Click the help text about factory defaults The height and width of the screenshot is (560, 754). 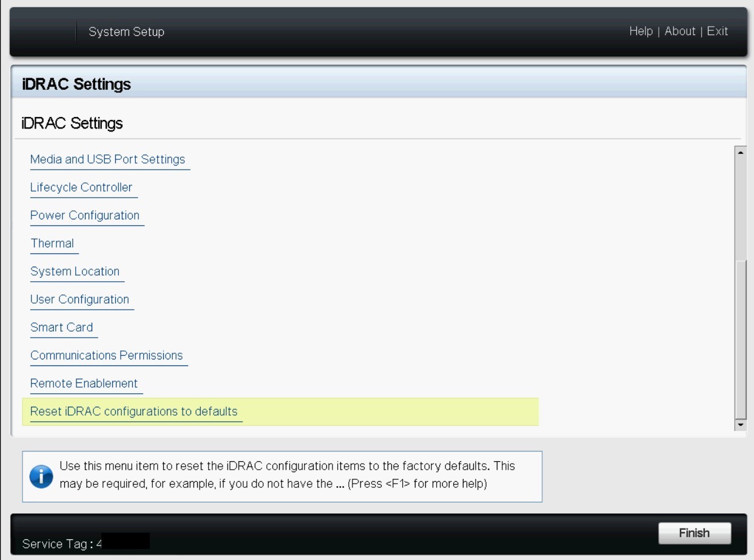click(287, 475)
